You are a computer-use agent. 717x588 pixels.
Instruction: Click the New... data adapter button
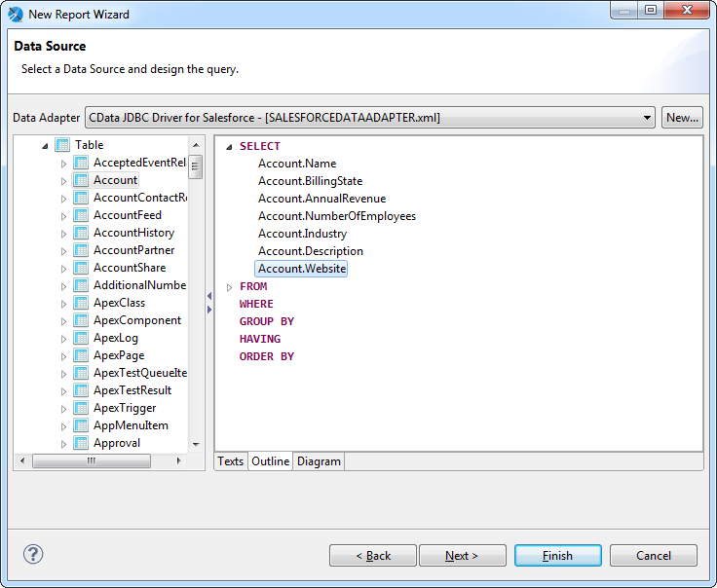[682, 118]
